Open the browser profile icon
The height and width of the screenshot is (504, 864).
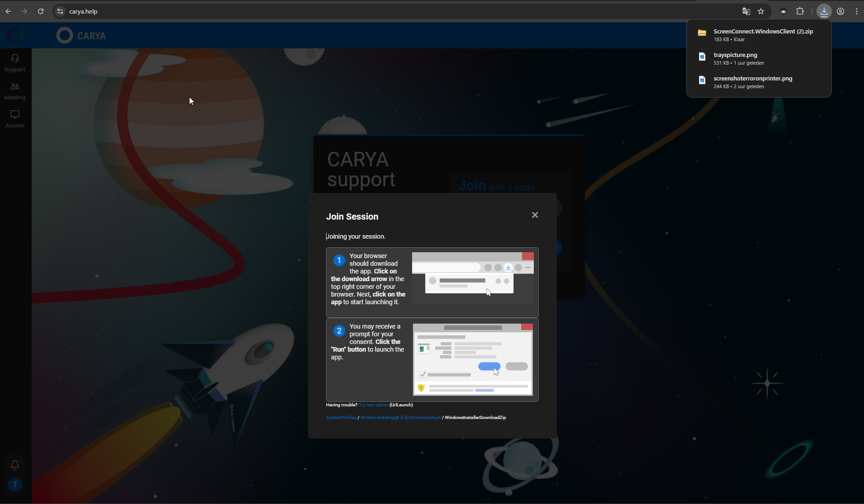point(840,11)
